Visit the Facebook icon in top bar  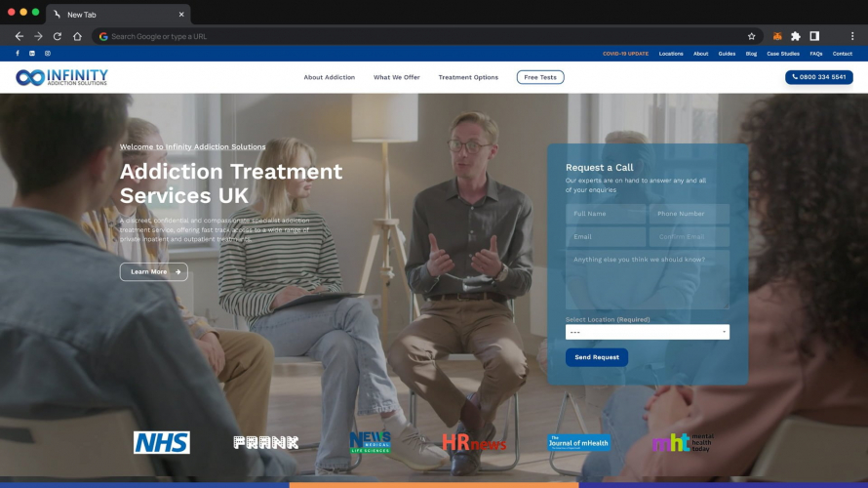pos(18,53)
